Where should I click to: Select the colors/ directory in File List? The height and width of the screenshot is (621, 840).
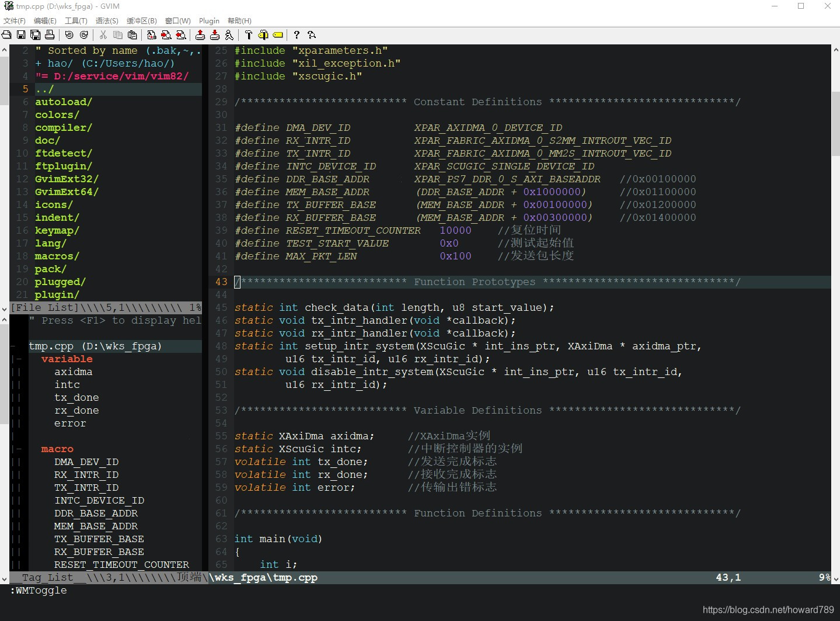coord(57,115)
